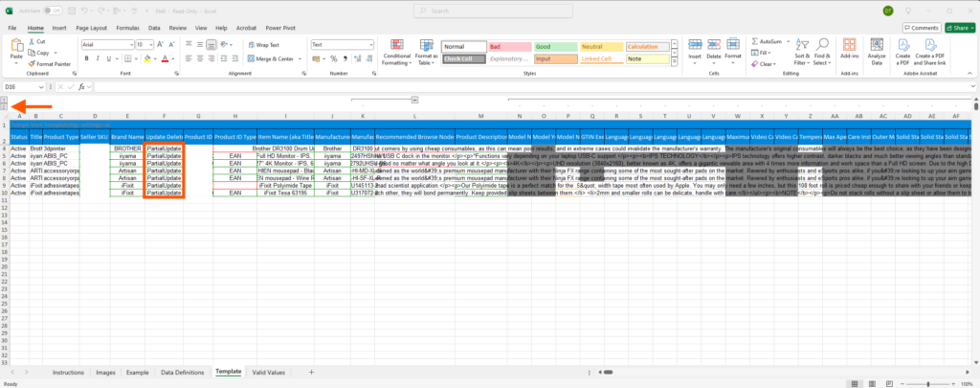Image resolution: width=980 pixels, height=388 pixels.
Task: Show outline level 1 rows
Action: [x=4, y=101]
